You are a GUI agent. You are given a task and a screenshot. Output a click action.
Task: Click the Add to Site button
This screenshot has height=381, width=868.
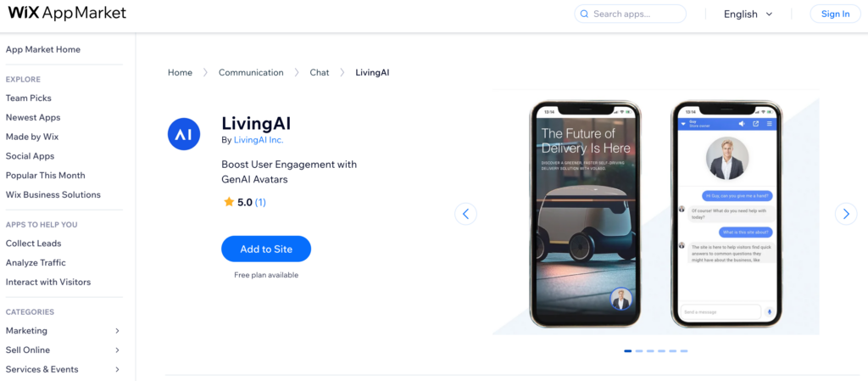[x=266, y=249]
